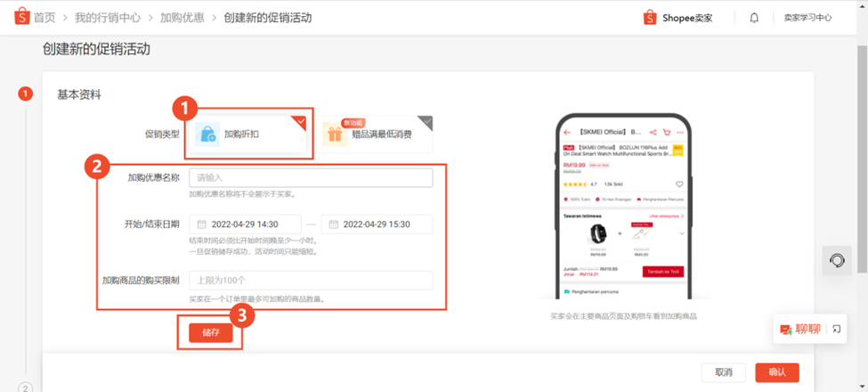
Task: Go to 我的行销中心 breadcrumb
Action: pos(108,18)
